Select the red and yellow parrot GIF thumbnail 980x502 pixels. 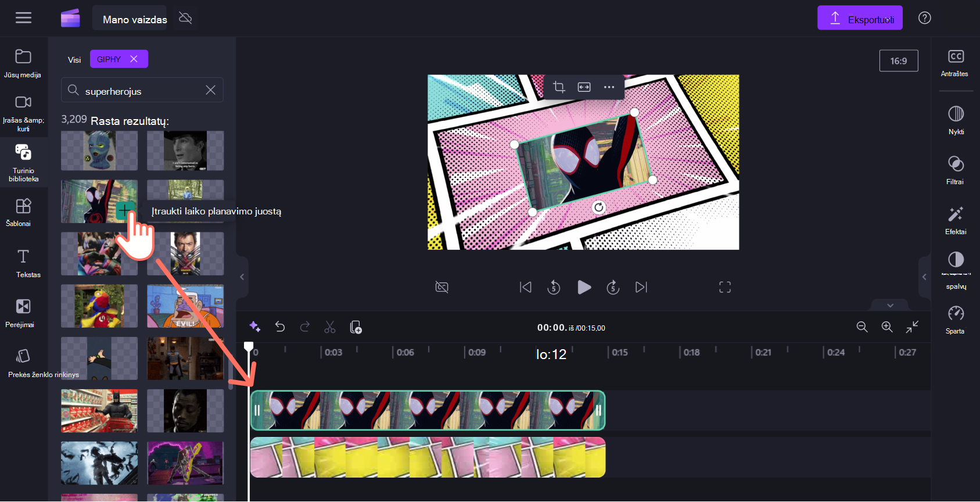pyautogui.click(x=99, y=306)
